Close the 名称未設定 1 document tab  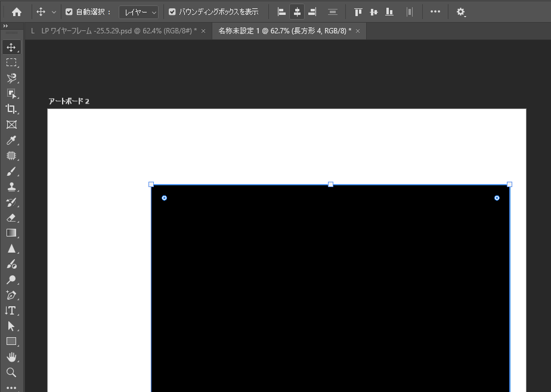pyautogui.click(x=358, y=30)
